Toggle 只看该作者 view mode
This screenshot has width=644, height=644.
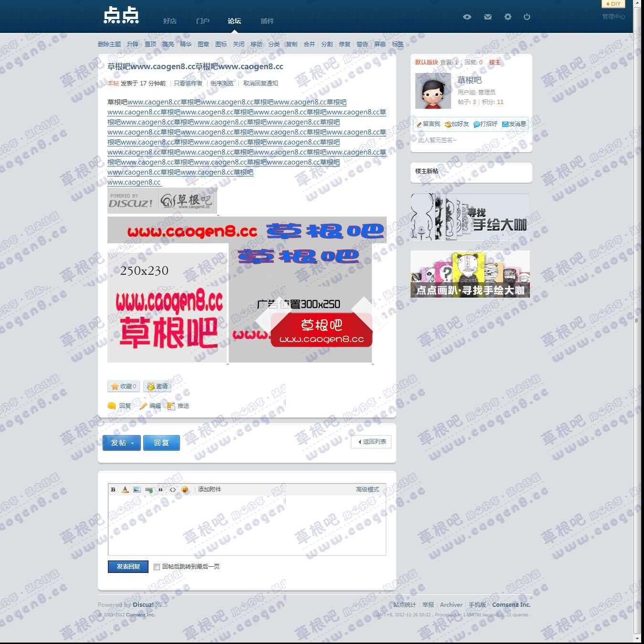coord(188,83)
